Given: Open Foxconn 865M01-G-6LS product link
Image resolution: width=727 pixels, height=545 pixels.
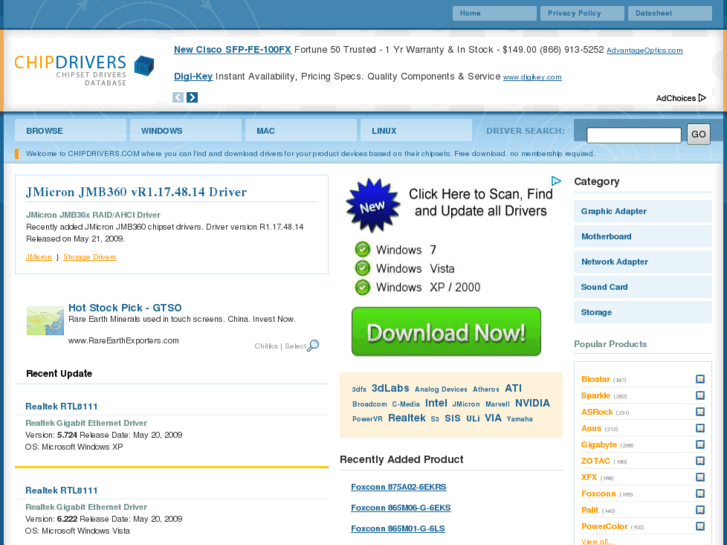Looking at the screenshot, I should (398, 529).
